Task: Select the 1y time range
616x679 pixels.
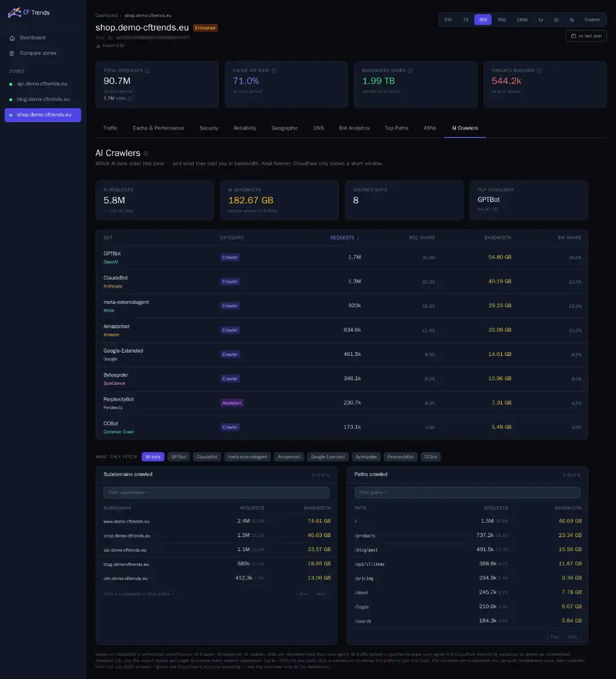Action: pos(541,20)
